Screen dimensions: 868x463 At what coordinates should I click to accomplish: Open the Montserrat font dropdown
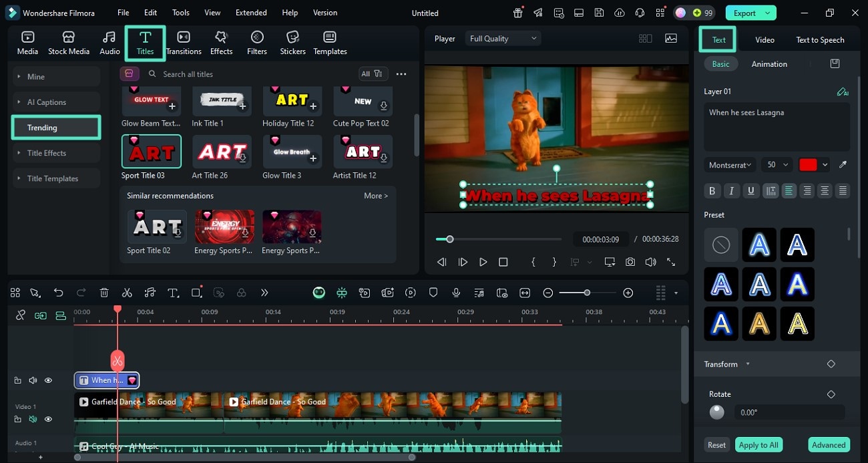[x=730, y=164]
